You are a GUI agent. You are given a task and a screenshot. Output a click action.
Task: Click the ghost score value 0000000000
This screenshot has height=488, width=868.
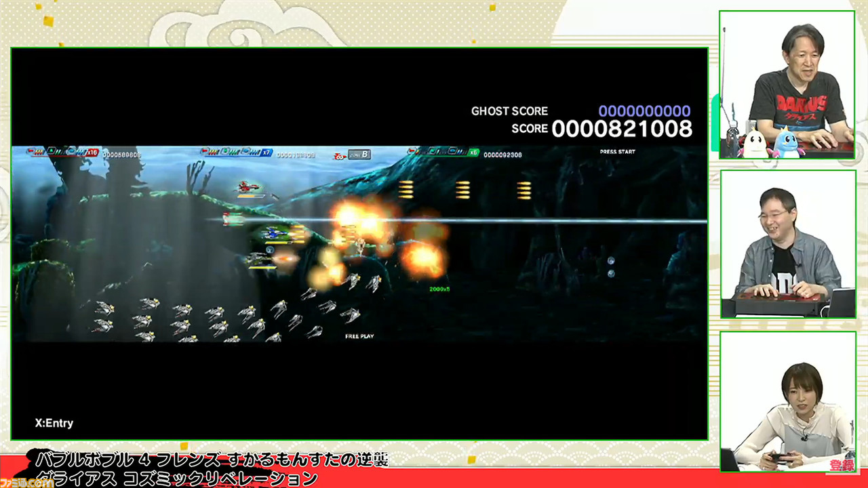click(644, 111)
